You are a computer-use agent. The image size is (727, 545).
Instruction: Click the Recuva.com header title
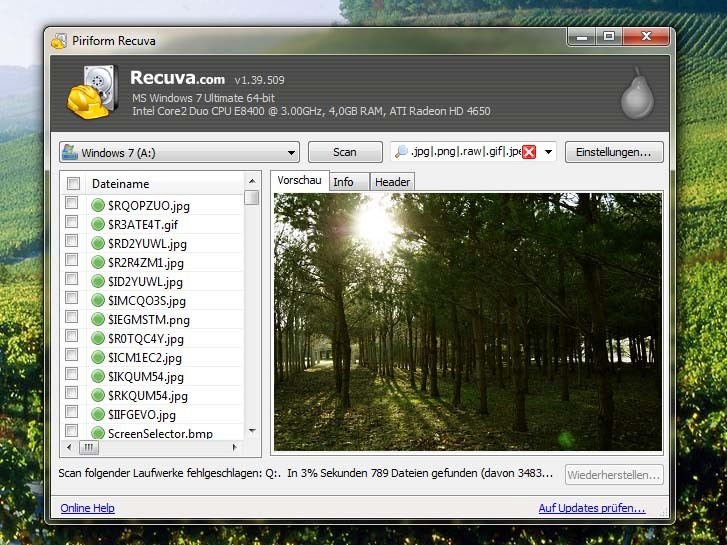(x=178, y=77)
